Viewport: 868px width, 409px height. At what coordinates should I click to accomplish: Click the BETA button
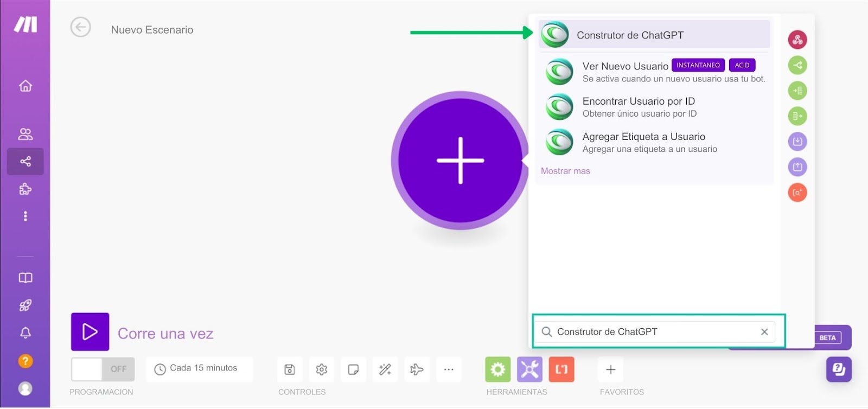[x=827, y=337]
